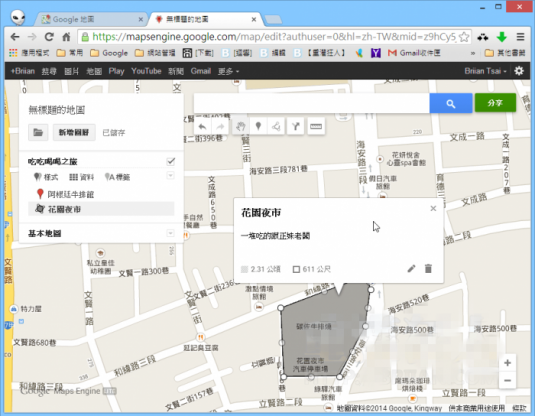The height and width of the screenshot is (416, 535).
Task: Open the new tab button
Action: click(x=273, y=20)
